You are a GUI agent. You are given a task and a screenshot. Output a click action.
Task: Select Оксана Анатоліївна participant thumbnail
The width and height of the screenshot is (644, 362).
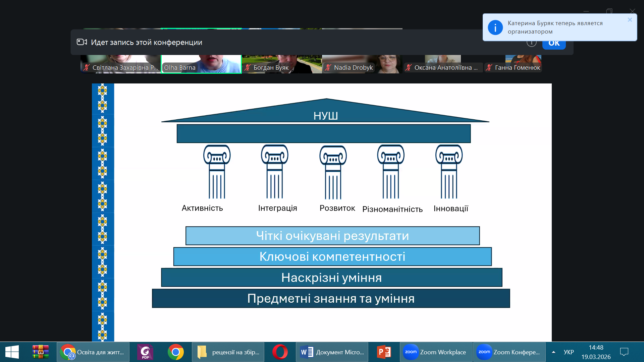pyautogui.click(x=443, y=64)
